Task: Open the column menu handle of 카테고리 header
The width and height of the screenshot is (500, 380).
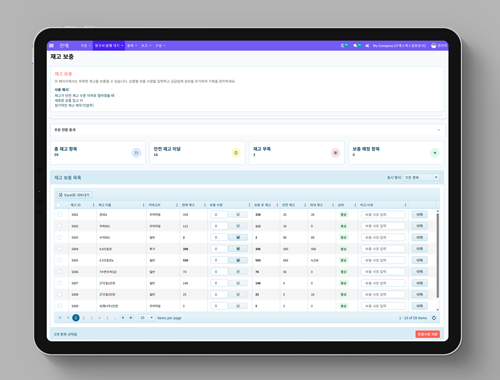Action: point(177,205)
